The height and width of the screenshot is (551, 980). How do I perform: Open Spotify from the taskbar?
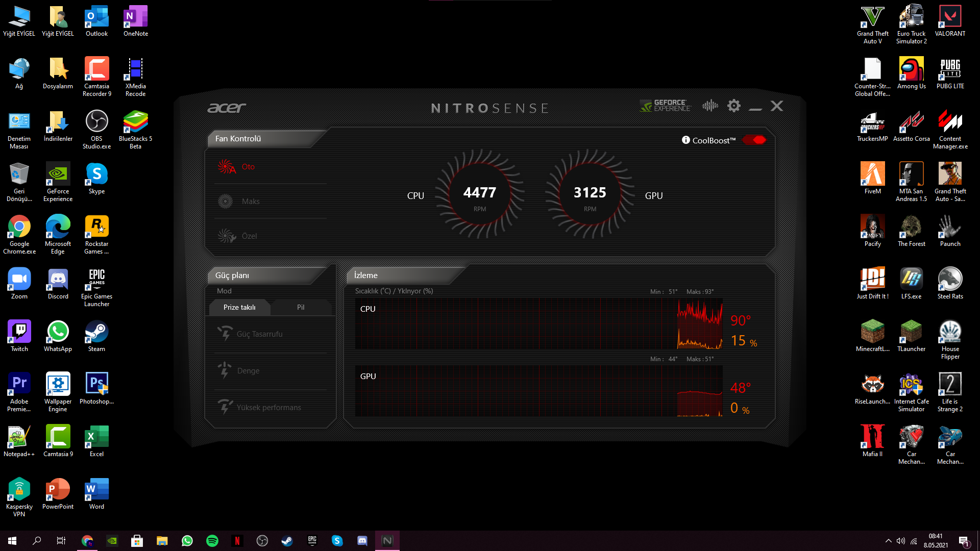point(212,541)
